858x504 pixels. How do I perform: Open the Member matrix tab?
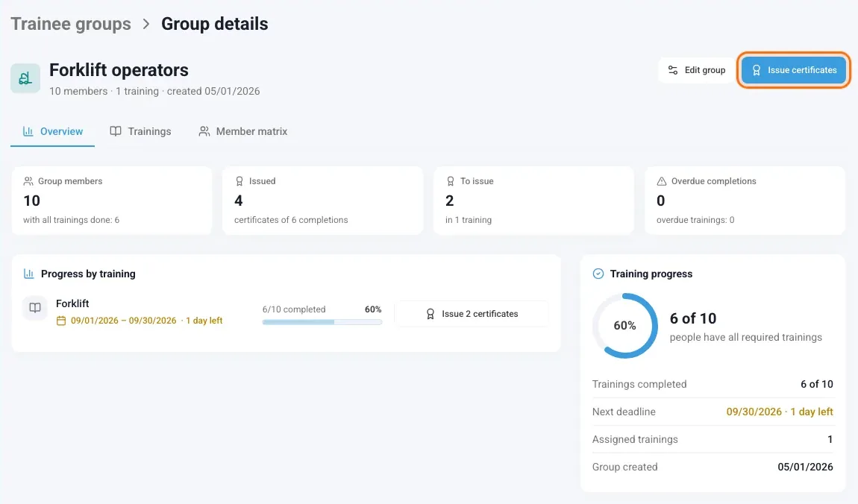tap(243, 132)
